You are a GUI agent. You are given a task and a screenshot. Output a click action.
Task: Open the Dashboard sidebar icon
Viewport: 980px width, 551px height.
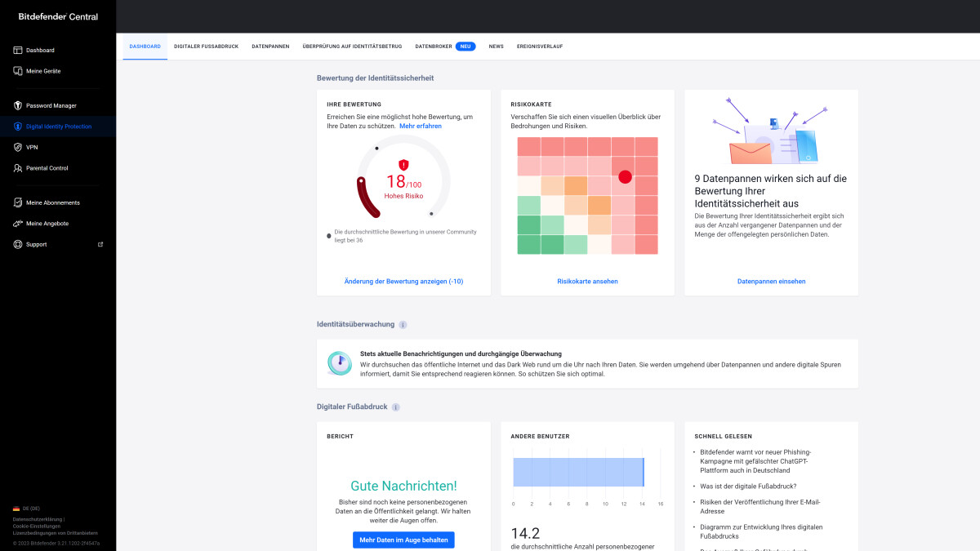(x=17, y=50)
